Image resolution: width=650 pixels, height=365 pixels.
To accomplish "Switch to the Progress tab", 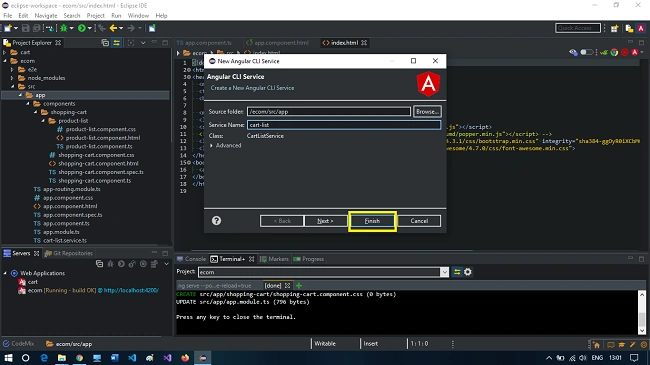I will click(x=309, y=259).
